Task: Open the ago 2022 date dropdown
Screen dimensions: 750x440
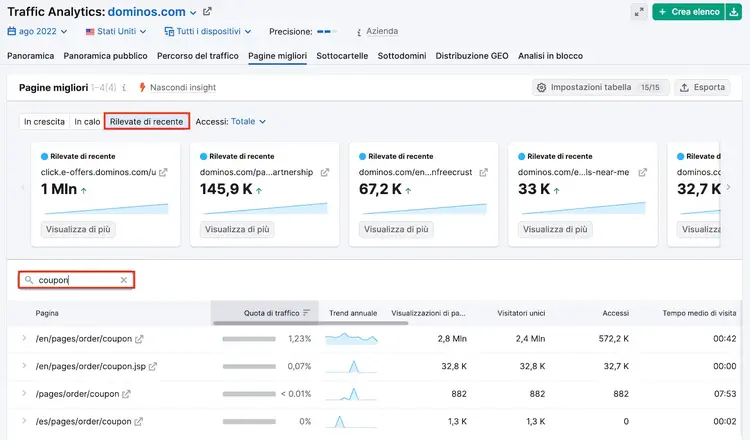Action: (37, 32)
